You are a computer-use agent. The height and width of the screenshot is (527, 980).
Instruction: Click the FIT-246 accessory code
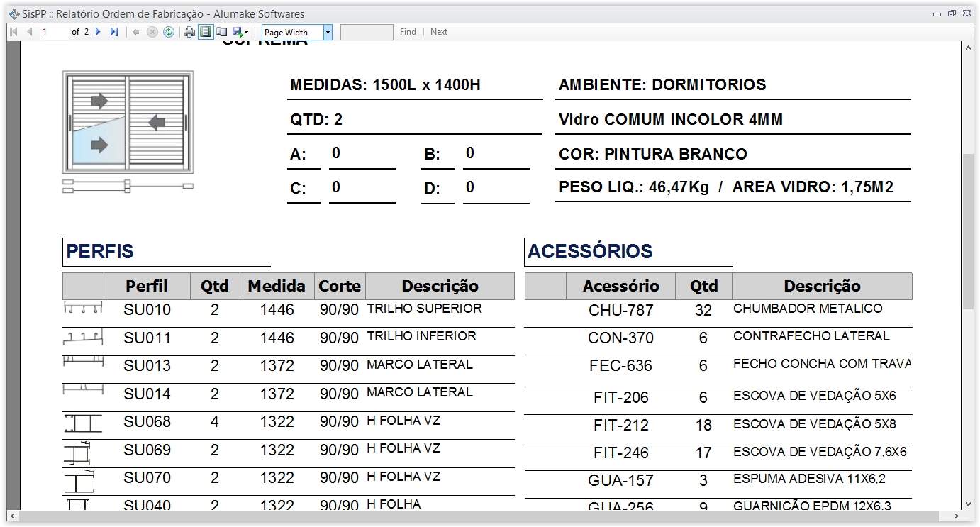click(621, 453)
